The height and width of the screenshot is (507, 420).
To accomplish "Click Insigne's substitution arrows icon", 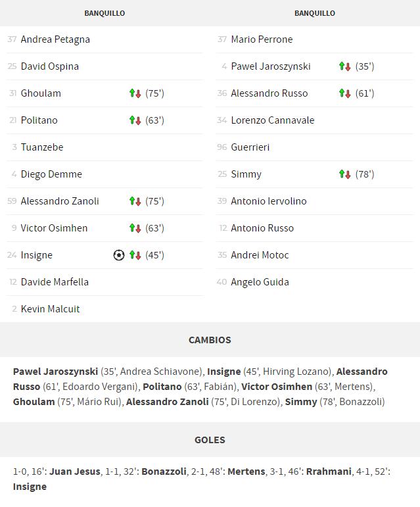I will coord(135,255).
